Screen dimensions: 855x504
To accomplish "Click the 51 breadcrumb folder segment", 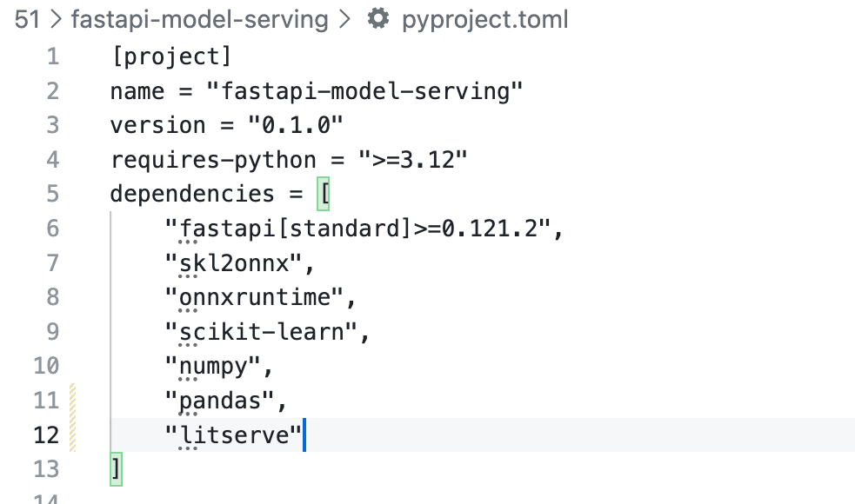I will (27, 19).
